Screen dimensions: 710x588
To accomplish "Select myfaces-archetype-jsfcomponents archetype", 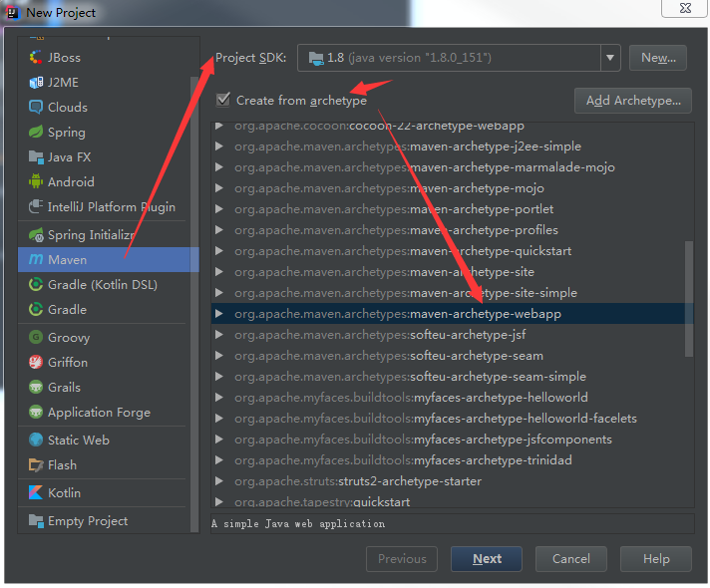I will coord(452,440).
